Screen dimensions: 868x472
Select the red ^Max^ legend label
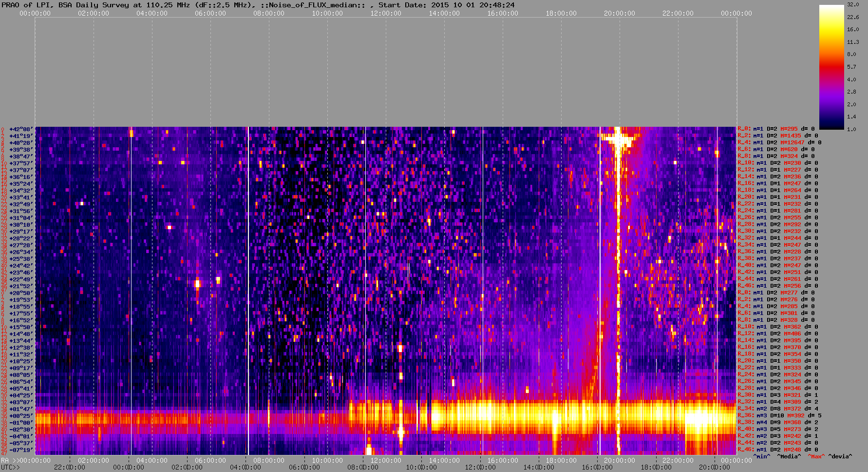(815, 456)
